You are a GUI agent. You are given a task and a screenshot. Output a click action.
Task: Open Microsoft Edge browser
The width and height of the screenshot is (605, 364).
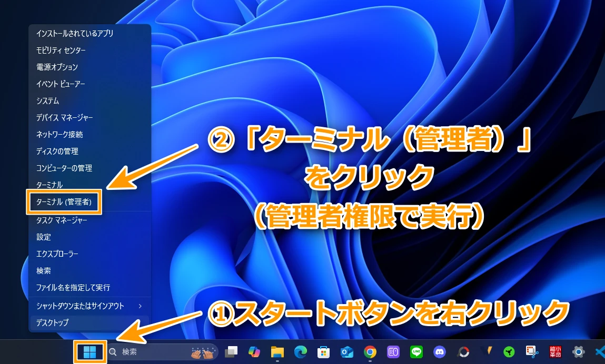point(301,352)
